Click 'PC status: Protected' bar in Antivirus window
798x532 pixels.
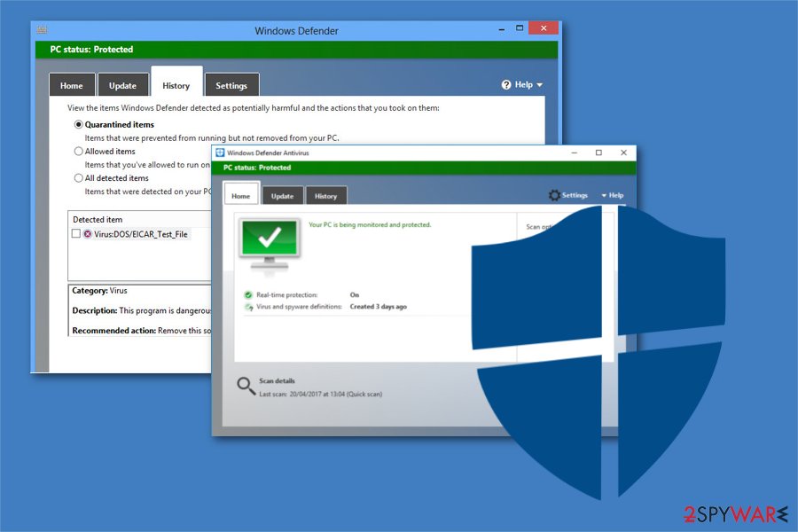point(424,168)
